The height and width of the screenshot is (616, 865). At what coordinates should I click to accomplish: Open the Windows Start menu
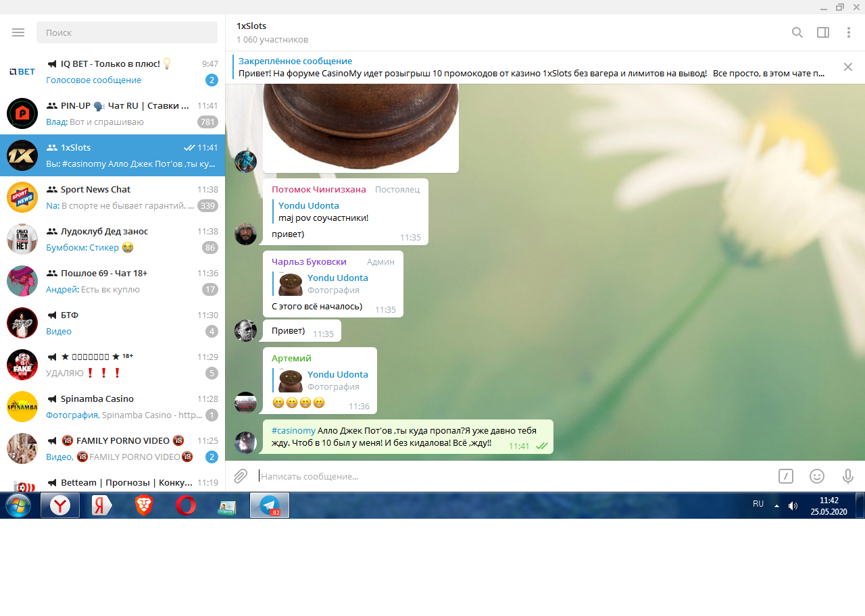point(18,505)
